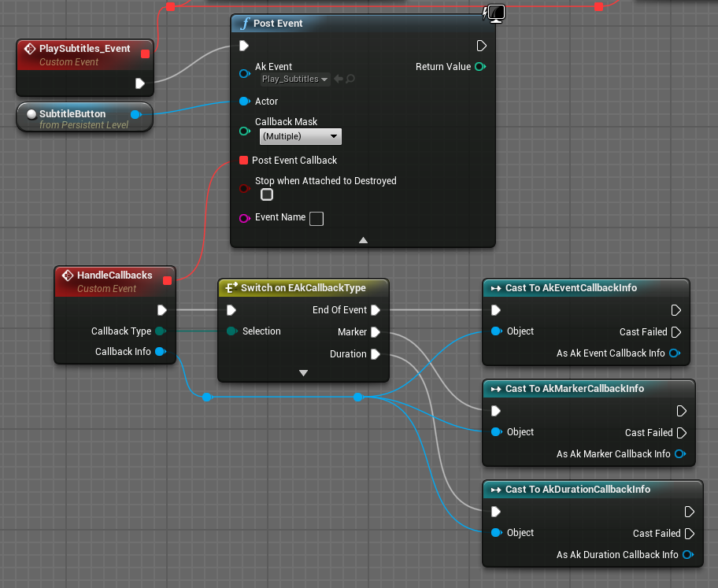Click the Return Value output pin
Screen dimensions: 718x588
[479, 67]
